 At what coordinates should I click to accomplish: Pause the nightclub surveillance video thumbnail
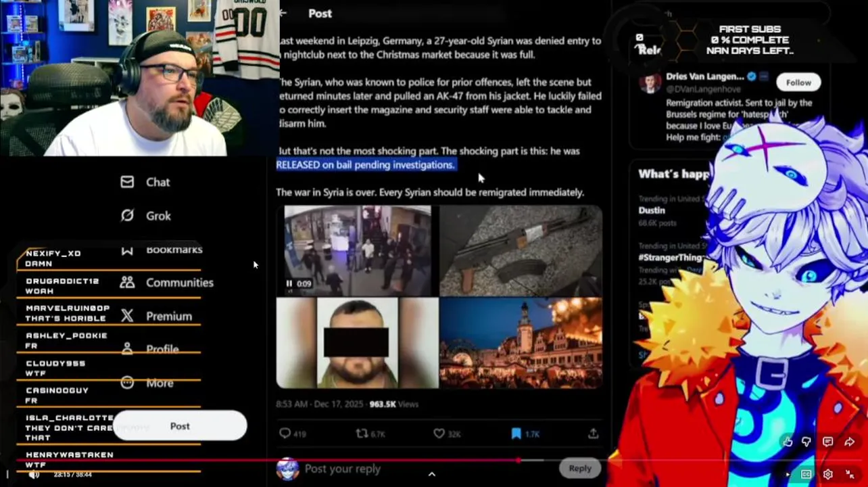(289, 283)
